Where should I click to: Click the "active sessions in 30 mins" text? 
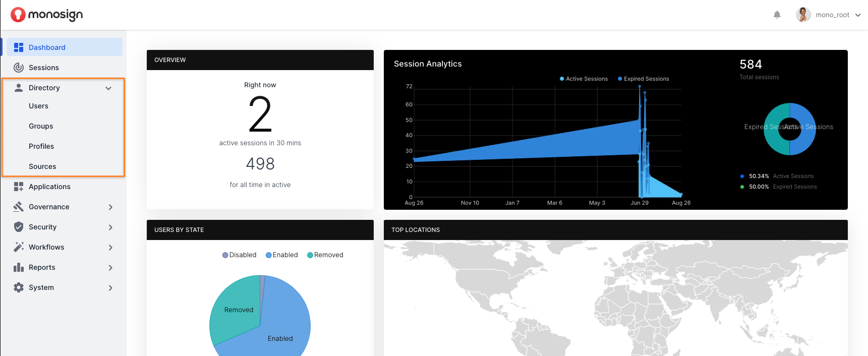(260, 143)
